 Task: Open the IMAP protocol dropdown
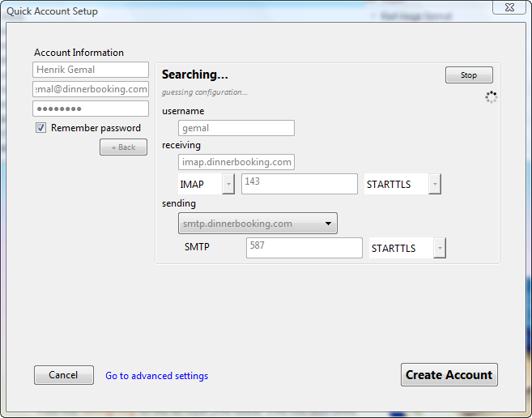point(206,184)
